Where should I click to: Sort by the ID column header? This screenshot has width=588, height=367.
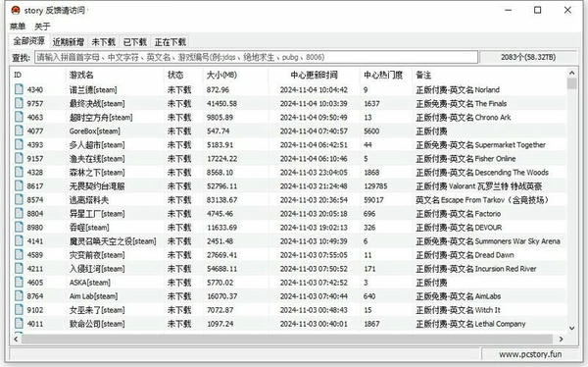pos(37,75)
